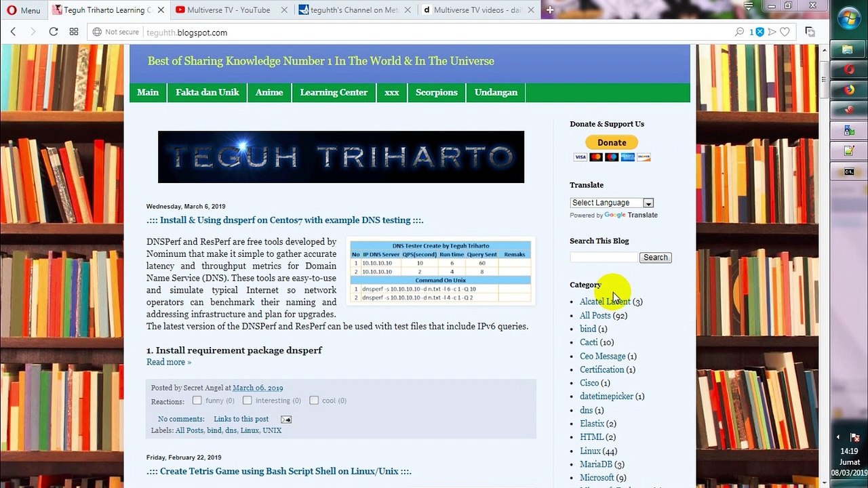This screenshot has height=488, width=868.
Task: Open the Ceo Message category
Action: (x=602, y=356)
